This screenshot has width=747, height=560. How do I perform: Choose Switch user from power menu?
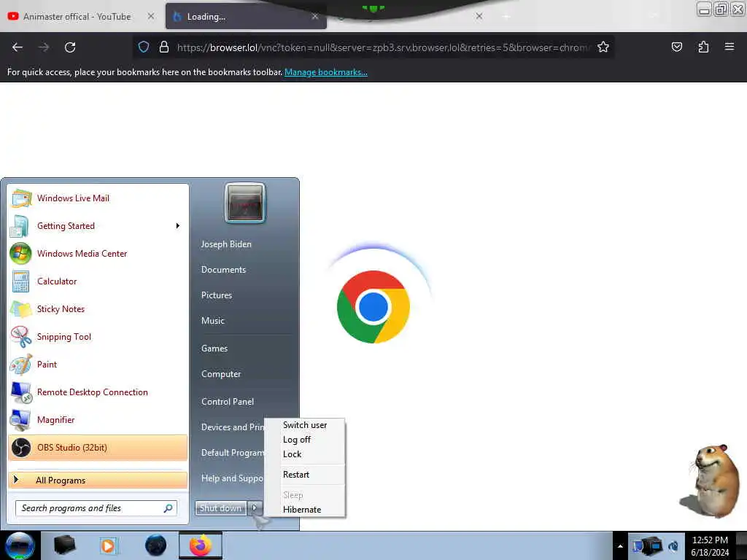click(x=305, y=425)
